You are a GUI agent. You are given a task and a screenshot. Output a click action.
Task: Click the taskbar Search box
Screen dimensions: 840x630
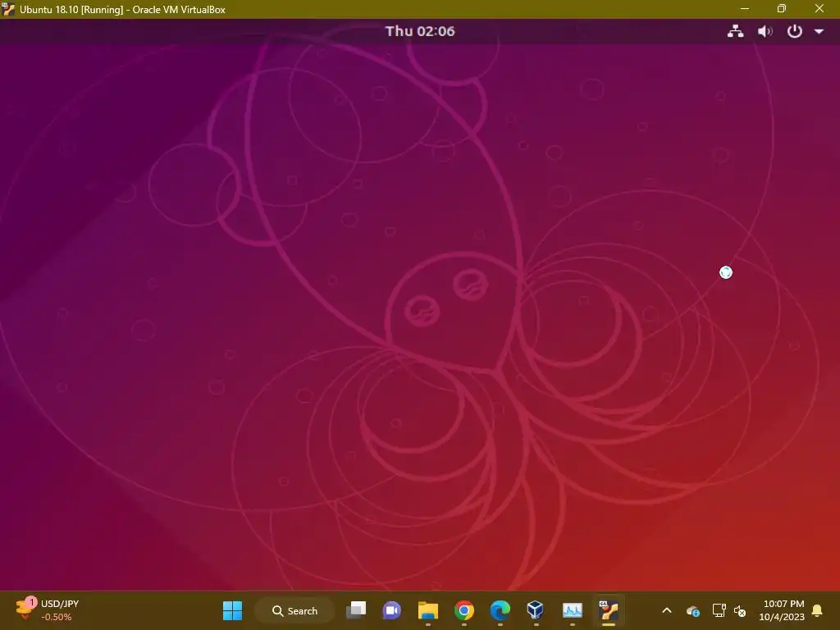click(294, 610)
